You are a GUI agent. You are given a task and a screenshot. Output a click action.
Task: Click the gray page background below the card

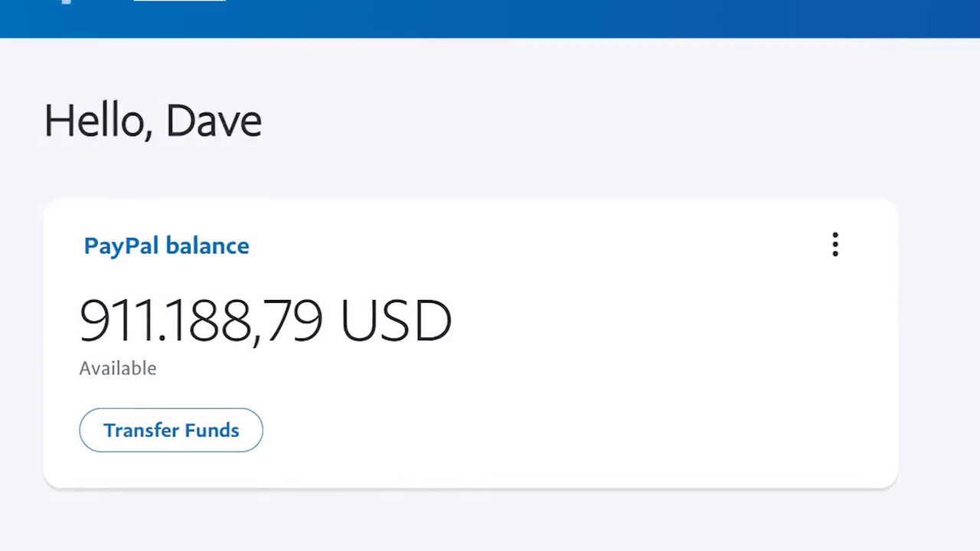(x=490, y=524)
